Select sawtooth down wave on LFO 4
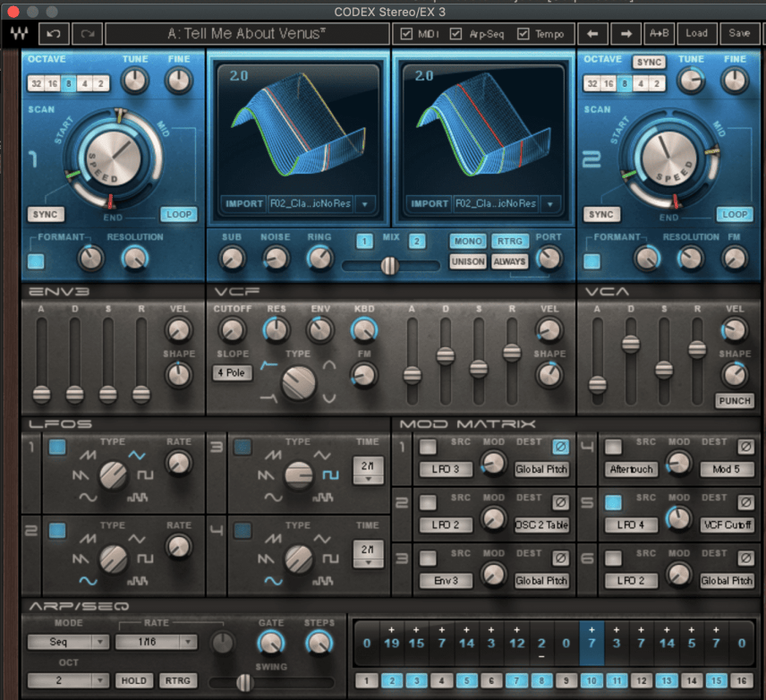 265,559
